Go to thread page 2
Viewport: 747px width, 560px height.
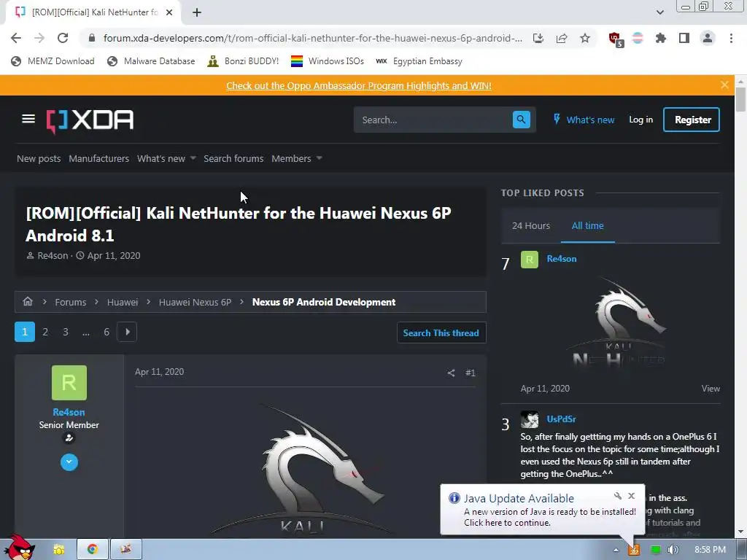click(45, 332)
